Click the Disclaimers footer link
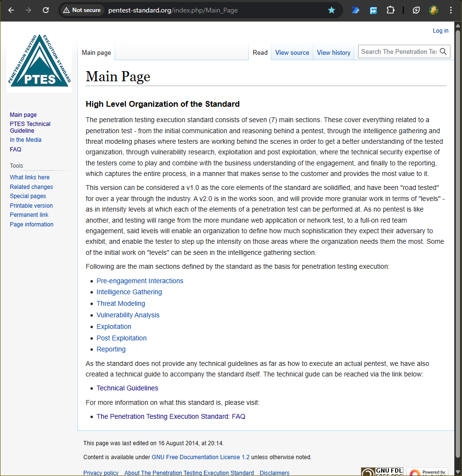The height and width of the screenshot is (476, 462). pyautogui.click(x=274, y=473)
